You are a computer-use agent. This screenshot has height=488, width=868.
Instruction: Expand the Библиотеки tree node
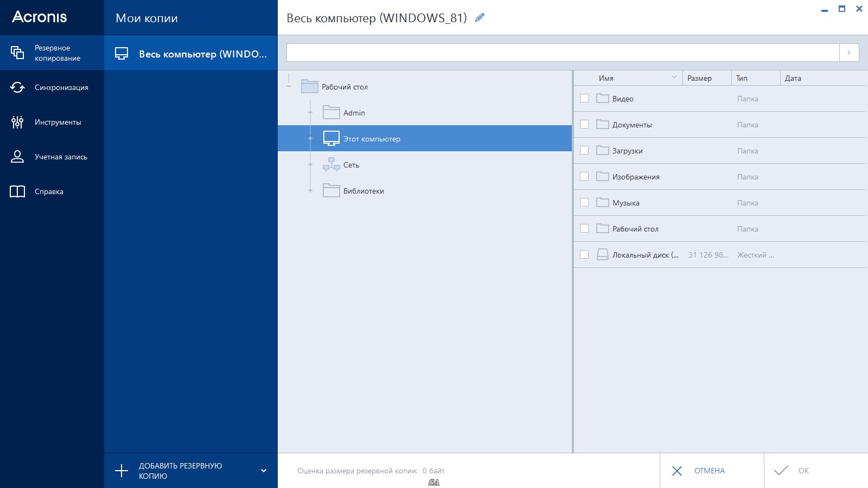pyautogui.click(x=310, y=190)
